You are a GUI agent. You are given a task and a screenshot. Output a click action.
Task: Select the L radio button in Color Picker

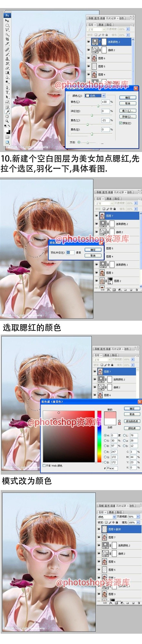tap(124, 435)
